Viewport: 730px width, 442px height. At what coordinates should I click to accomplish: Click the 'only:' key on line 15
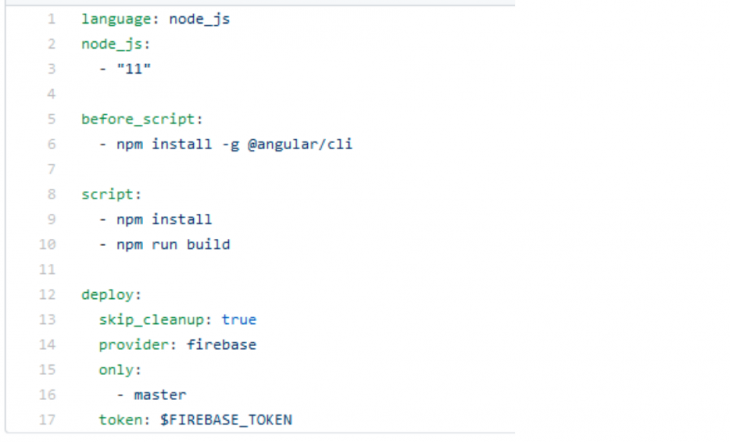(120, 370)
